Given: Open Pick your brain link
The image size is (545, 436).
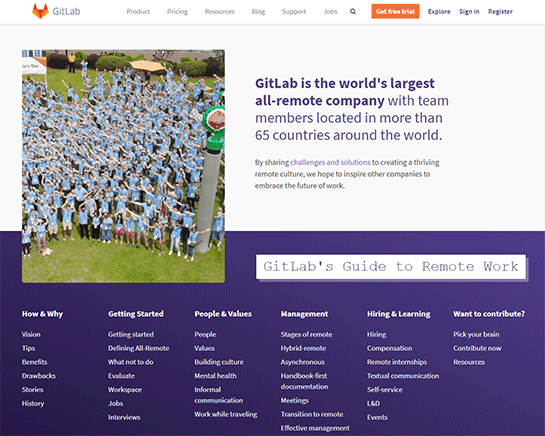Looking at the screenshot, I should [x=476, y=334].
